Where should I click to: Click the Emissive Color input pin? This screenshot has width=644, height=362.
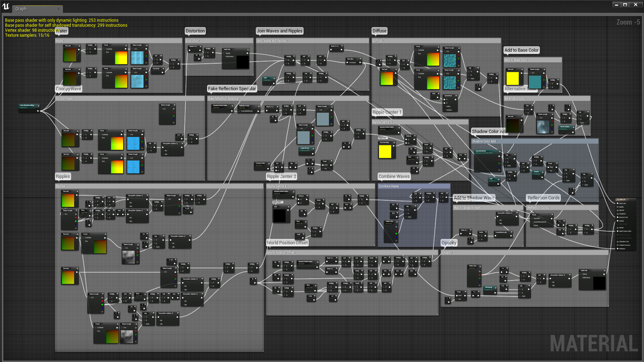618,217
